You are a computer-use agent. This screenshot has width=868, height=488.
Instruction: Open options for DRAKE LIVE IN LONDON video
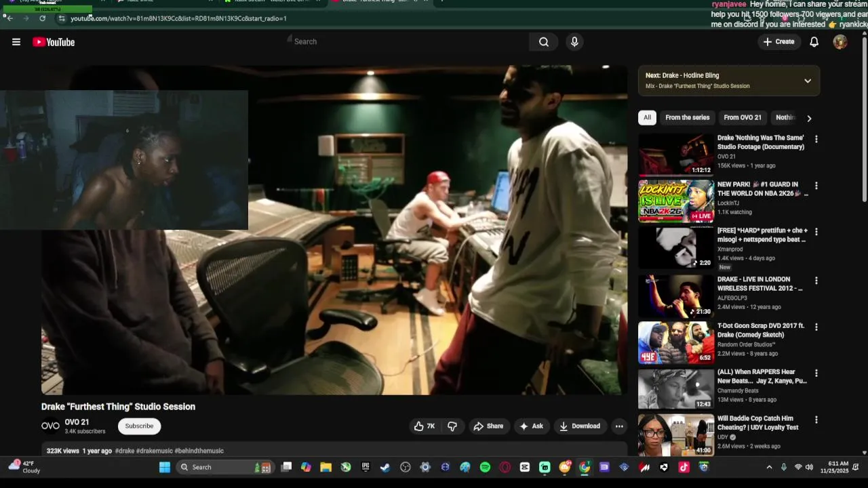[816, 281]
